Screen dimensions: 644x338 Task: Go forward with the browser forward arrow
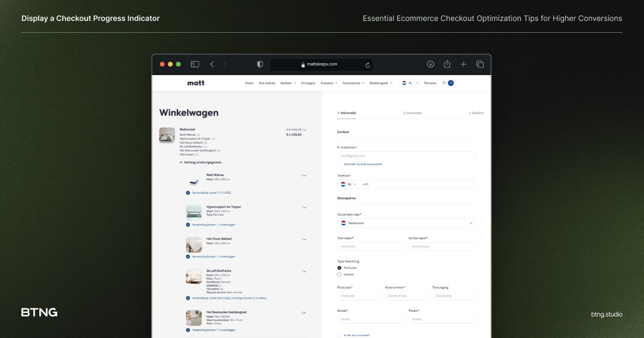pyautogui.click(x=225, y=64)
